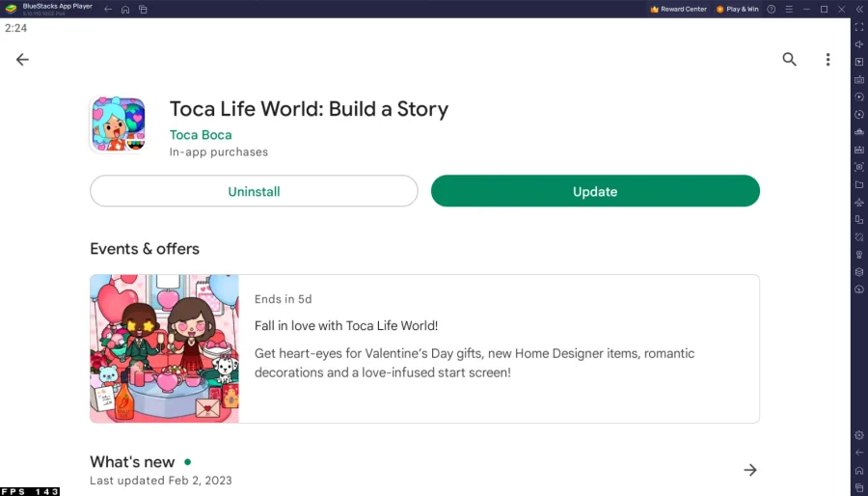Open the Valentine's event image
This screenshot has height=496, width=868.
pos(164,348)
